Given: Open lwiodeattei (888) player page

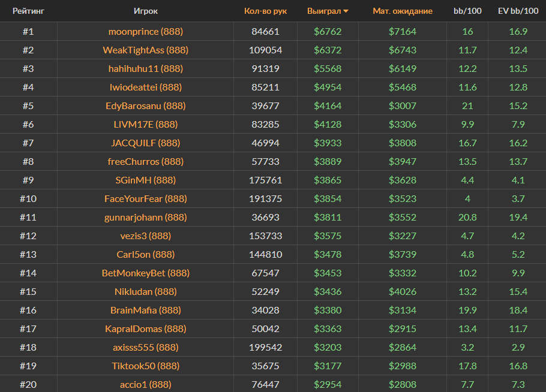Looking at the screenshot, I should (x=146, y=87).
